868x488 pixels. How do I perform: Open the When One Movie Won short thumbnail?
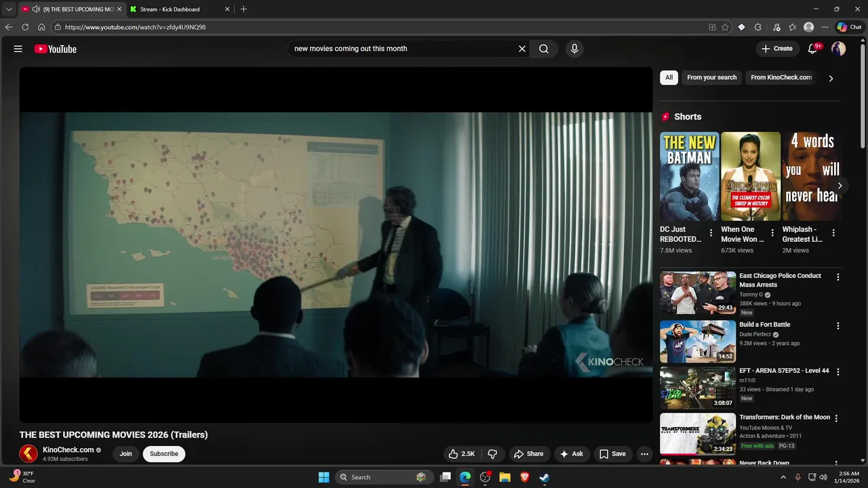tap(751, 176)
